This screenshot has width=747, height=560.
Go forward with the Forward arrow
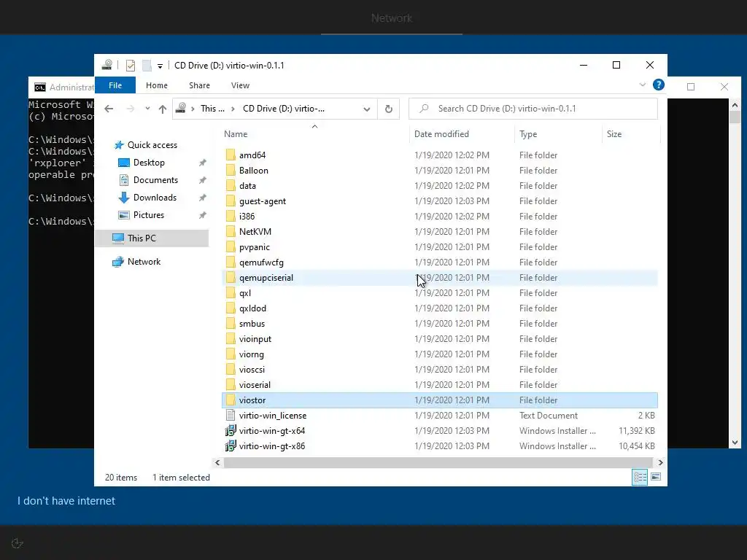click(x=130, y=109)
